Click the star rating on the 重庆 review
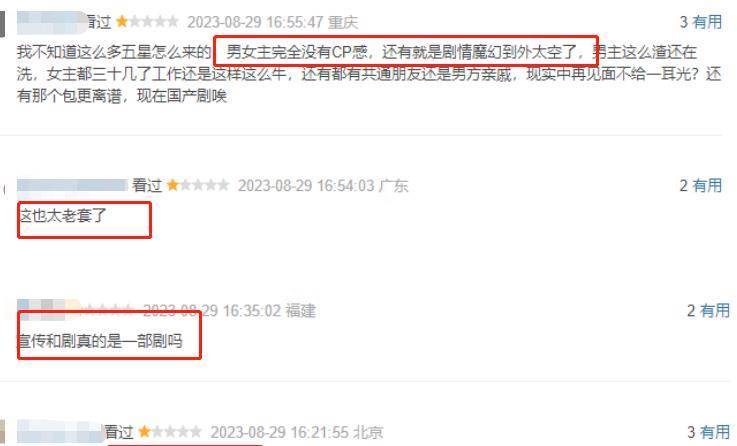Screen dimensions: 737x446 coord(147,22)
